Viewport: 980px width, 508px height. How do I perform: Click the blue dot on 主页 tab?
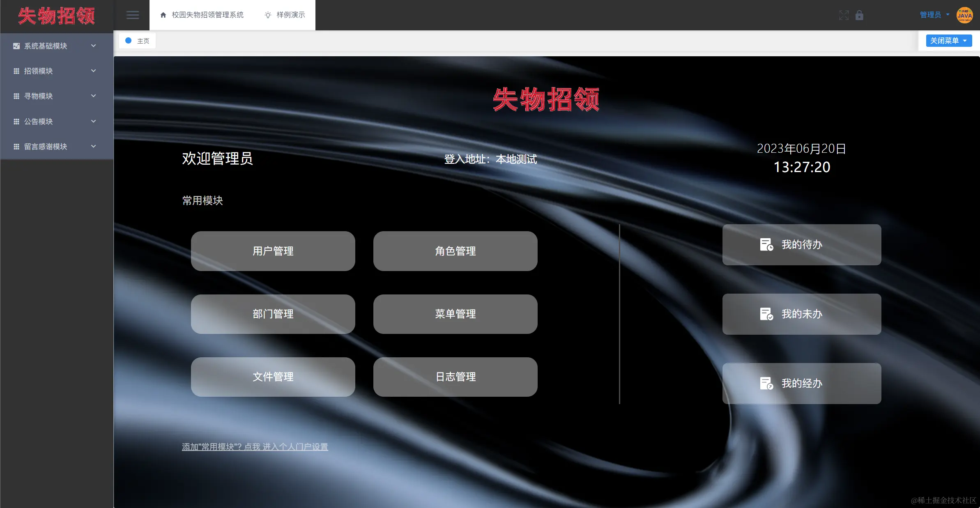pyautogui.click(x=129, y=40)
